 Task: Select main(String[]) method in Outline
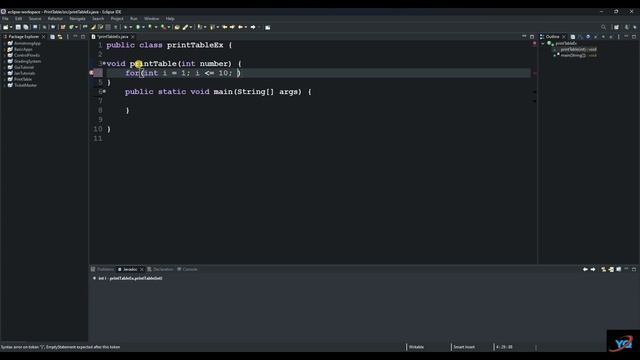[577, 56]
